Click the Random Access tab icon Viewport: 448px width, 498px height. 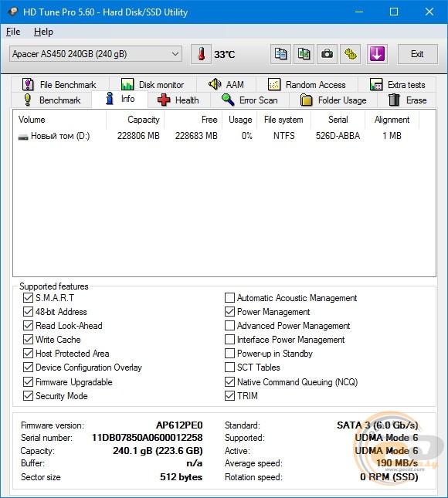(x=274, y=84)
